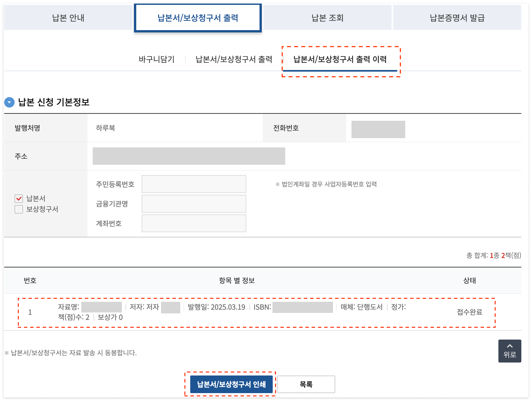Viewport: 532px width, 401px height.
Task: Click into the 금융기관명 field
Action: tap(194, 204)
